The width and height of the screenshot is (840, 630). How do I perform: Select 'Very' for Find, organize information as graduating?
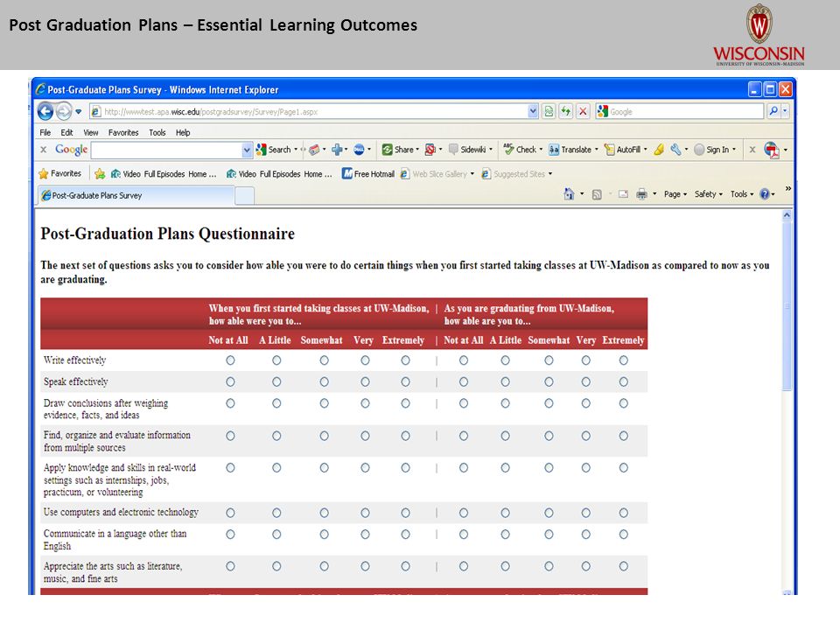(586, 436)
